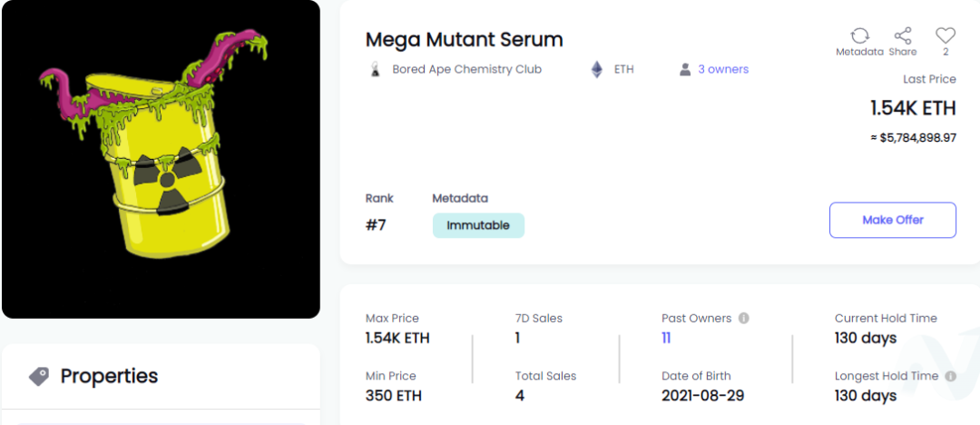The image size is (980, 425).
Task: Click the Date of Birth 2021-08-29
Action: click(x=702, y=396)
